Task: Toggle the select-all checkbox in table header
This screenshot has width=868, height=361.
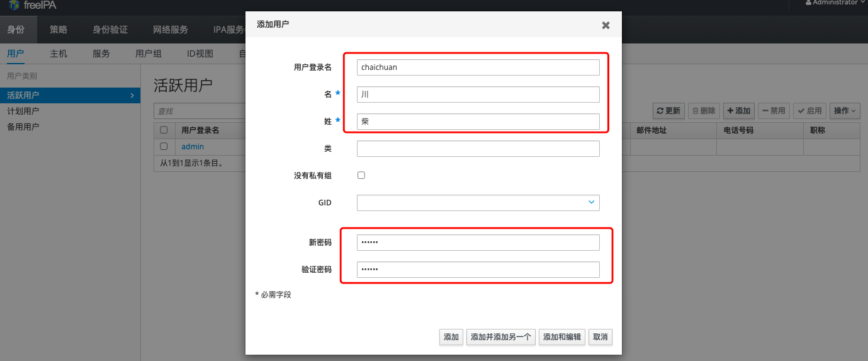Action: click(x=164, y=130)
